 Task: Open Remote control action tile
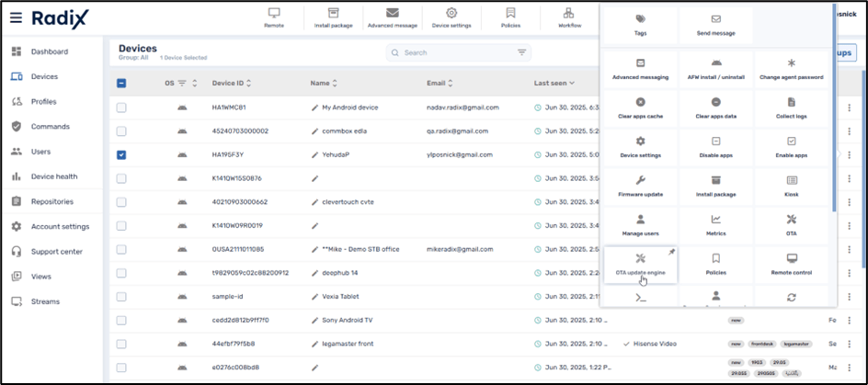(x=792, y=265)
